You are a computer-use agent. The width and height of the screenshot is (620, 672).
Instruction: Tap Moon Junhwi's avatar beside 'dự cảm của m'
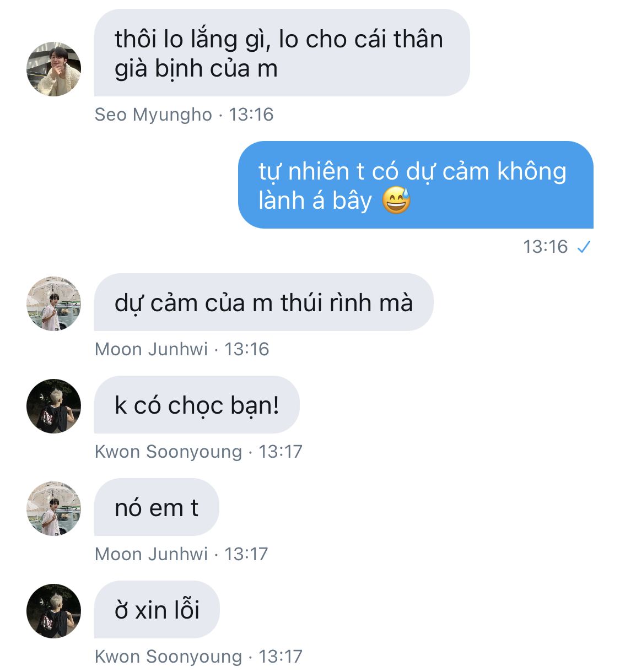pyautogui.click(x=54, y=304)
